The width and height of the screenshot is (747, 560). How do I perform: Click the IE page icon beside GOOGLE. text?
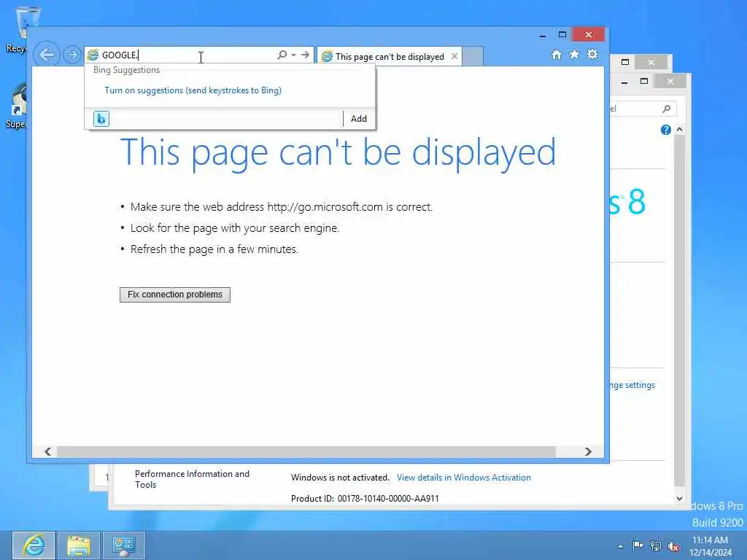coord(93,55)
